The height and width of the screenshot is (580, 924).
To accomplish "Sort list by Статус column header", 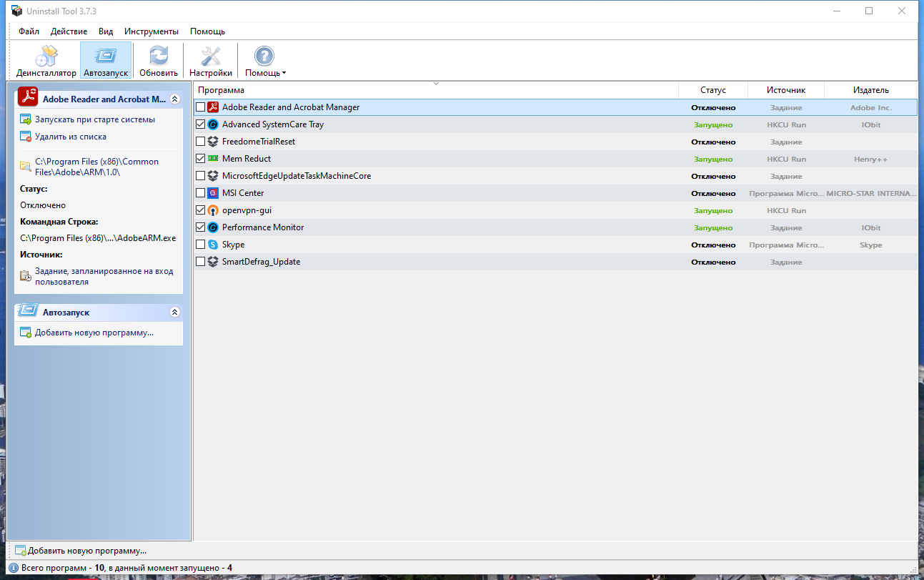I will click(713, 90).
